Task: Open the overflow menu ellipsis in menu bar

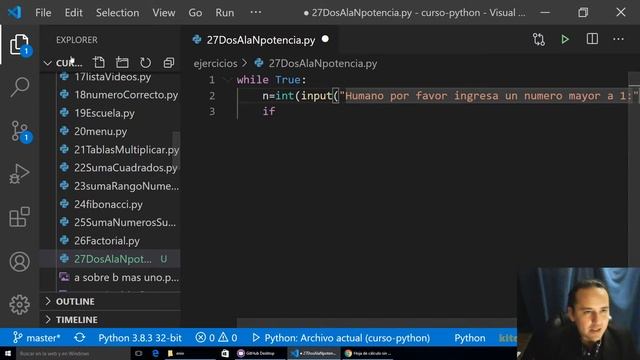Action: click(x=256, y=12)
